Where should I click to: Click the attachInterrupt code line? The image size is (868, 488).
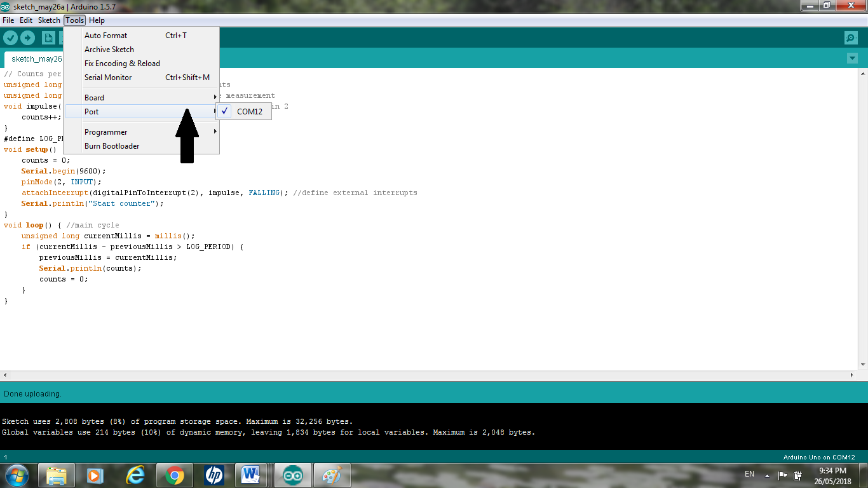219,193
